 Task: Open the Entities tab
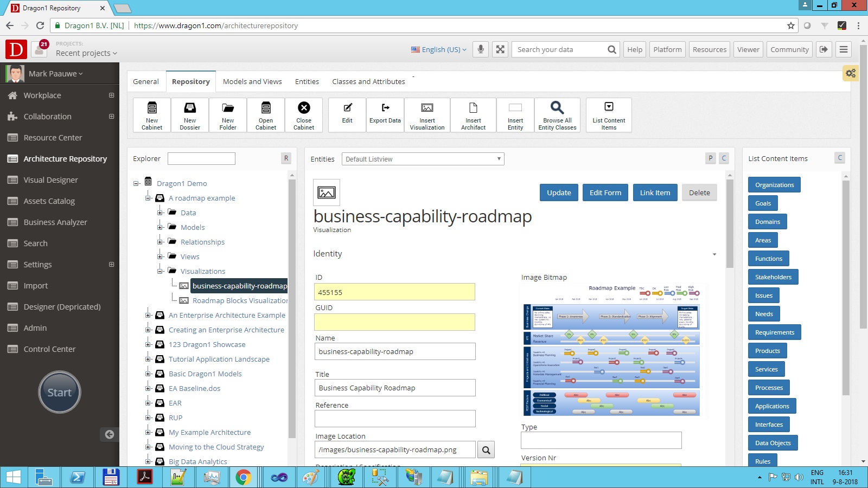pyautogui.click(x=307, y=81)
